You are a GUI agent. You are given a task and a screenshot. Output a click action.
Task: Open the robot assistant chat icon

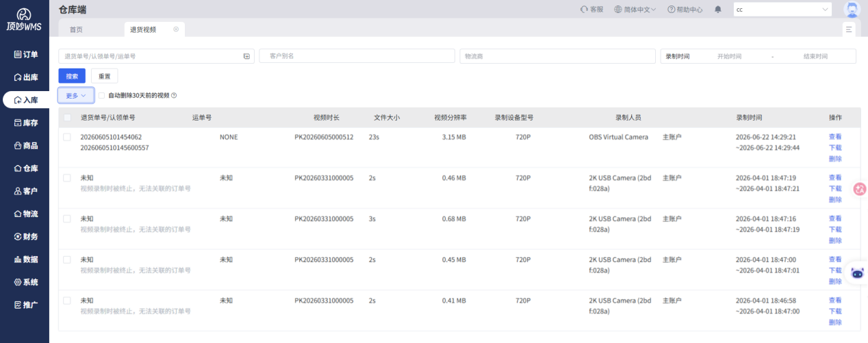click(857, 272)
